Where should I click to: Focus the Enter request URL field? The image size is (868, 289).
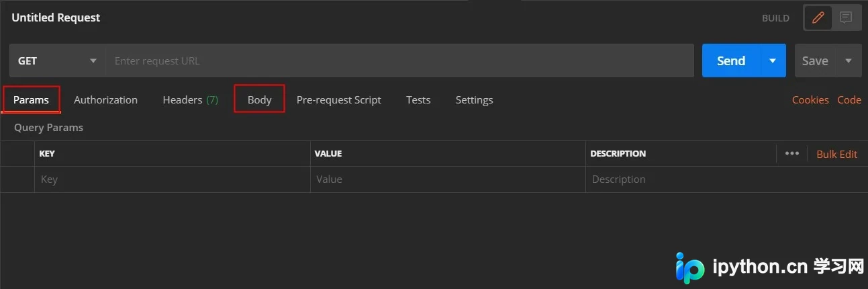[399, 60]
